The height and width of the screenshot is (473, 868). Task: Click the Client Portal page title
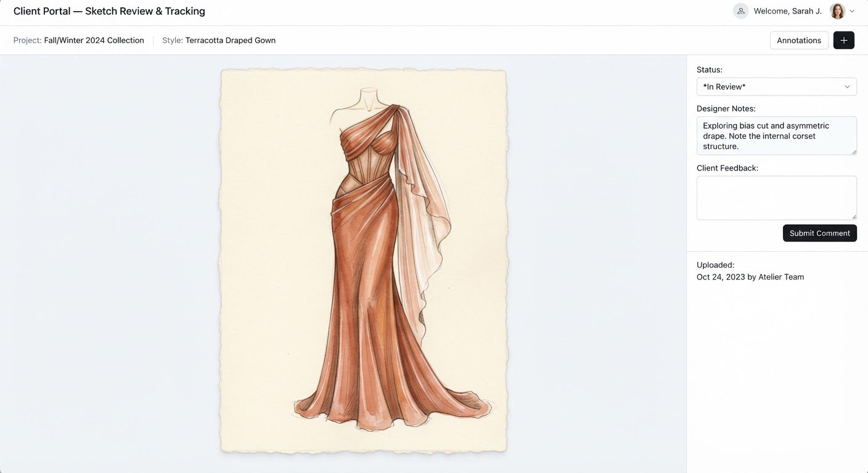[x=109, y=11]
